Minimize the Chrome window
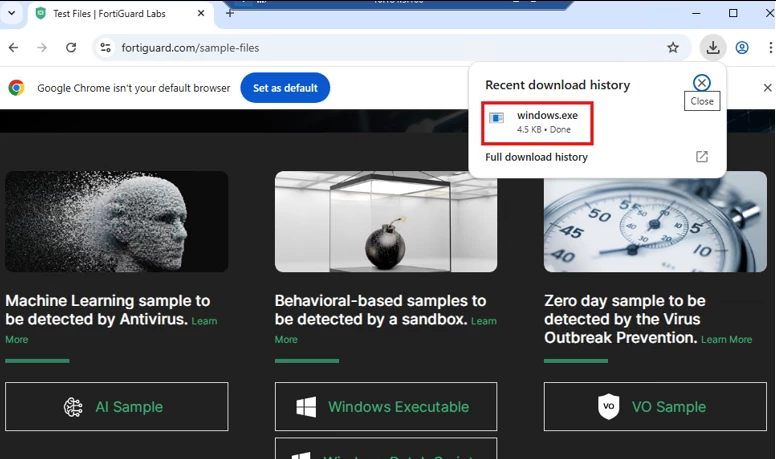776x459 pixels. coord(696,13)
